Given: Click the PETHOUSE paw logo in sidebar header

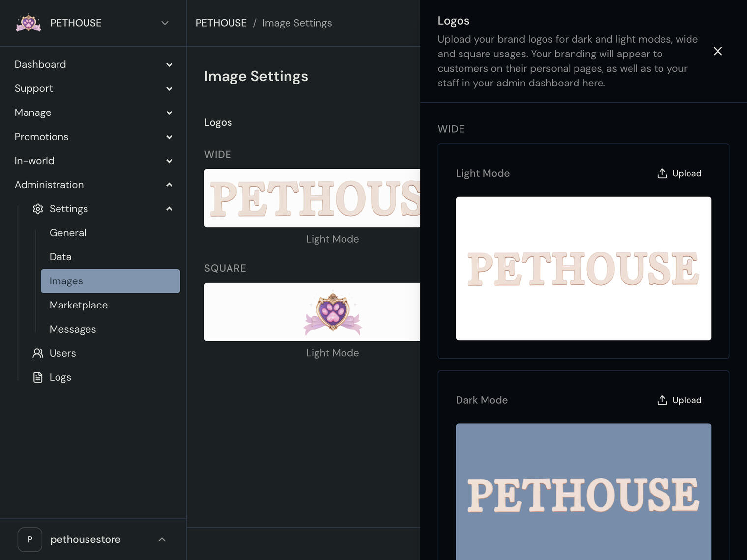Looking at the screenshot, I should coord(29,23).
